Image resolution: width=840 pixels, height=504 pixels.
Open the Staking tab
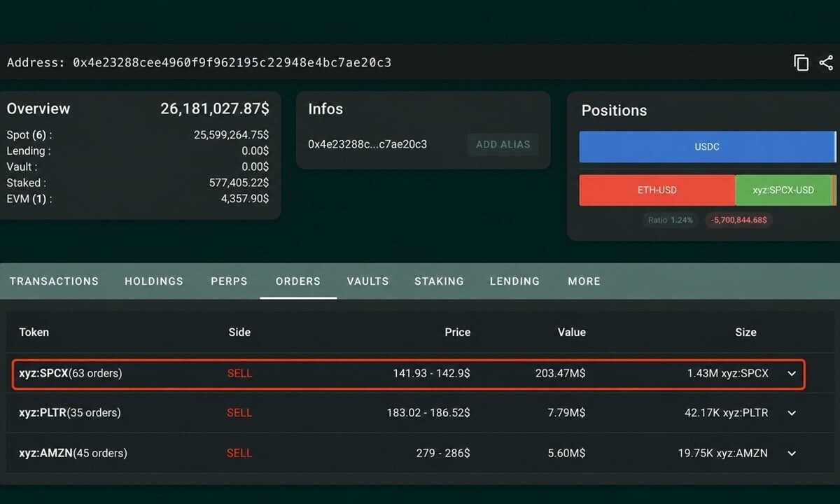pyautogui.click(x=439, y=281)
